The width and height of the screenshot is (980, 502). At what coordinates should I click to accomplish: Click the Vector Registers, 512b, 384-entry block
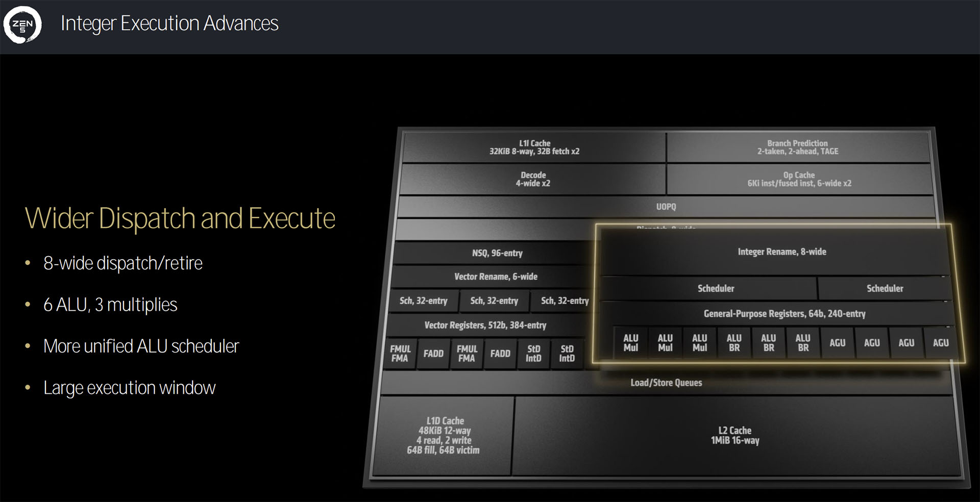pos(485,325)
